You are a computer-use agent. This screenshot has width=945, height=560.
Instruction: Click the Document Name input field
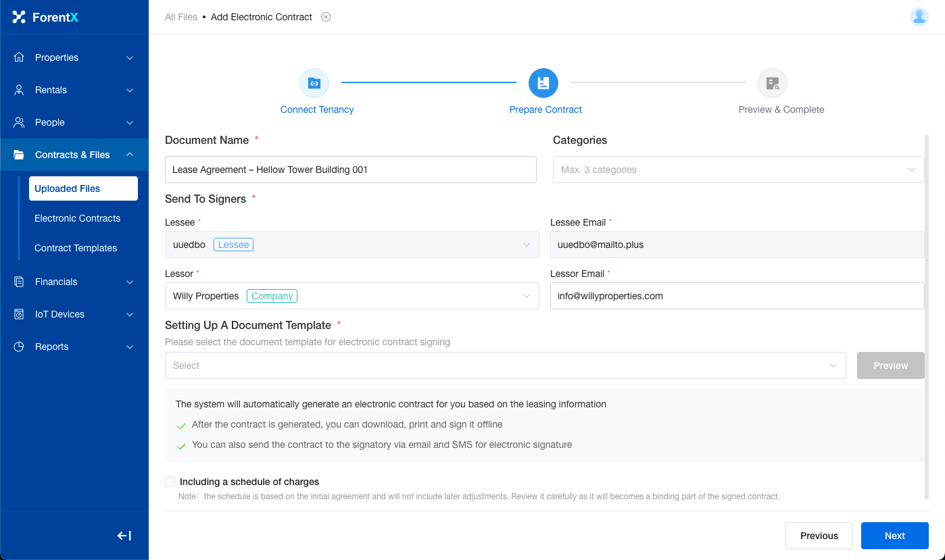tap(350, 170)
